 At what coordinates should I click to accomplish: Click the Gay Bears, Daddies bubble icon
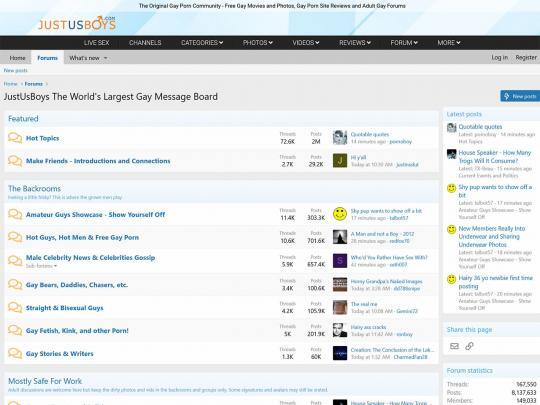(x=15, y=284)
